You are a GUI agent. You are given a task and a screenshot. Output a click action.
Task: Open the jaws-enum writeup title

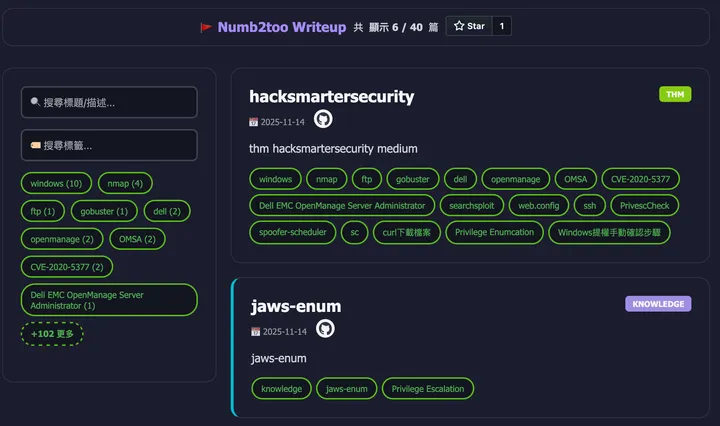pyautogui.click(x=295, y=306)
